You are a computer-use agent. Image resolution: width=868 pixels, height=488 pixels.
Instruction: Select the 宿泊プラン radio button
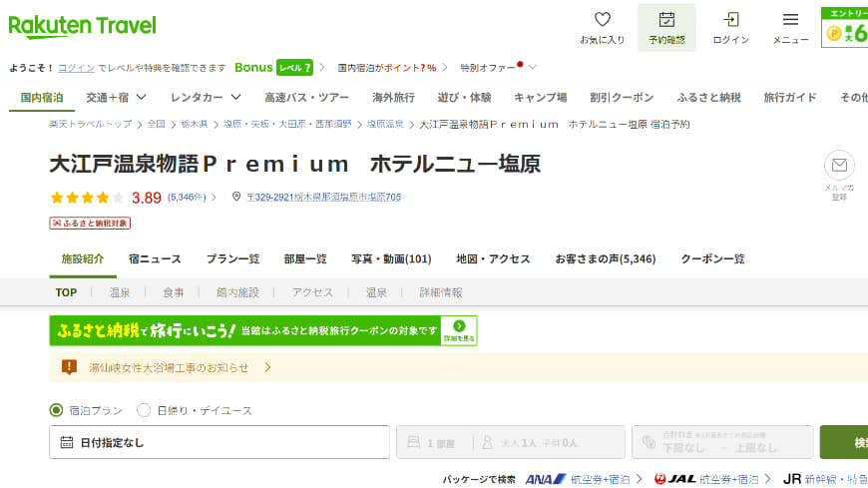56,410
